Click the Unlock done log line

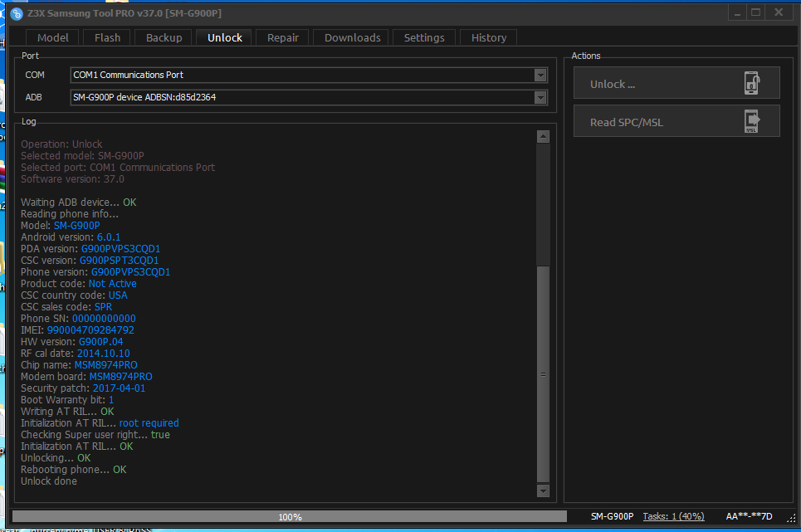tap(49, 481)
